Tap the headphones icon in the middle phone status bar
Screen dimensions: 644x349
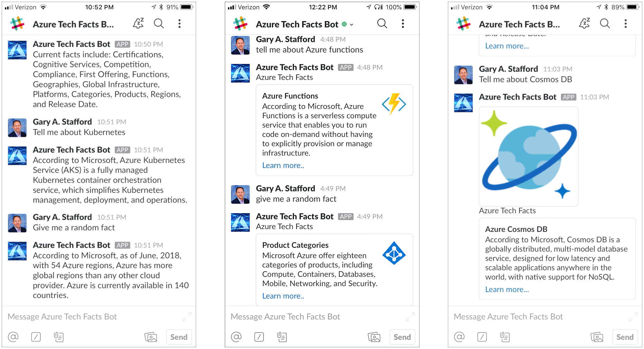[379, 7]
